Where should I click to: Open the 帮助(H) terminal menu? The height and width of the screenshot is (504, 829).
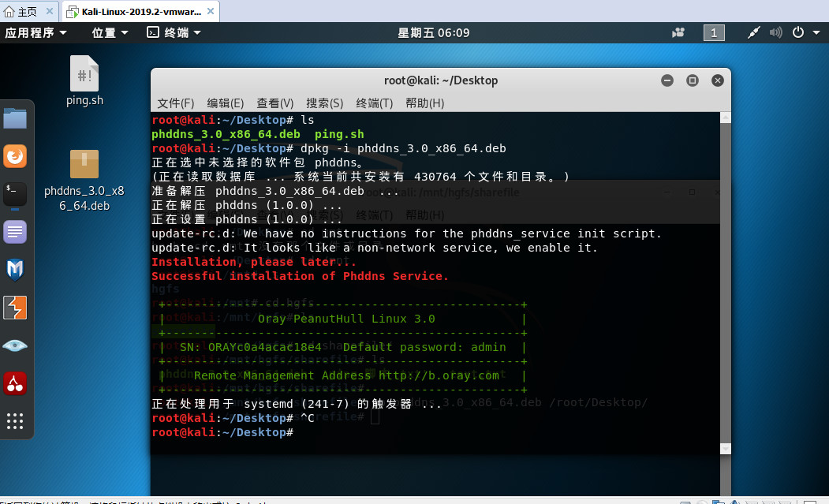424,103
